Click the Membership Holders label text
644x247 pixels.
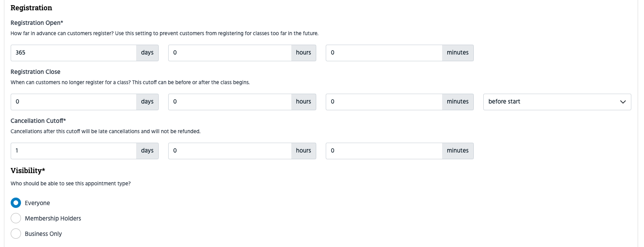(x=53, y=219)
